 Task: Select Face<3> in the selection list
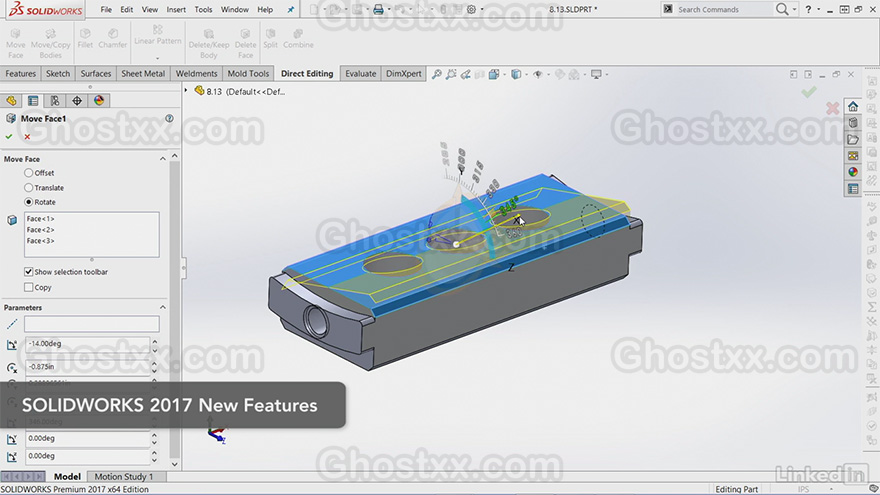click(x=40, y=241)
